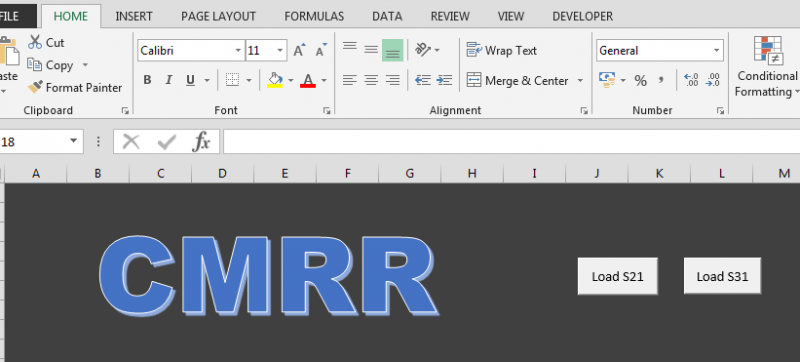Image resolution: width=800 pixels, height=362 pixels.
Task: Increase indent
Action: (x=444, y=80)
